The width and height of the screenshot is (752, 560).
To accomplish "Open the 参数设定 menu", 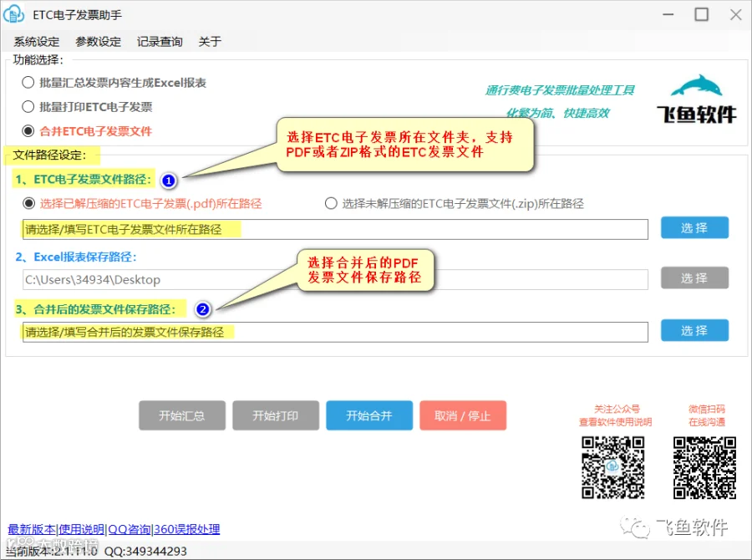I will (x=99, y=42).
